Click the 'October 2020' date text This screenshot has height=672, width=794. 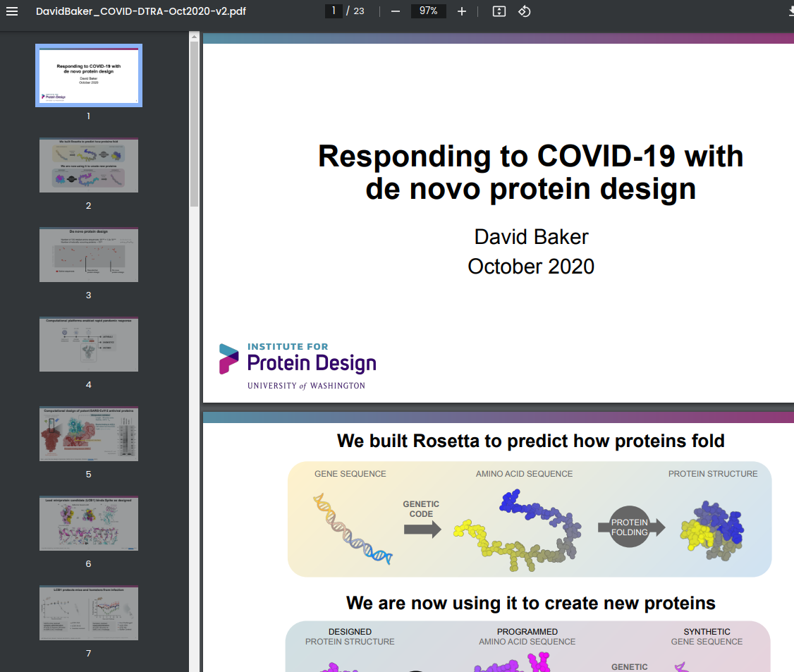click(x=531, y=267)
